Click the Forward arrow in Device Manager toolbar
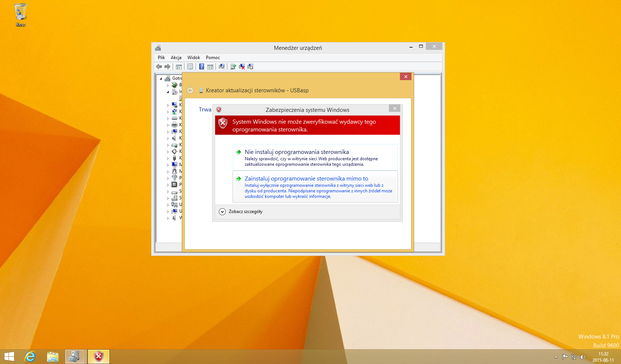The width and height of the screenshot is (621, 364). pyautogui.click(x=167, y=66)
